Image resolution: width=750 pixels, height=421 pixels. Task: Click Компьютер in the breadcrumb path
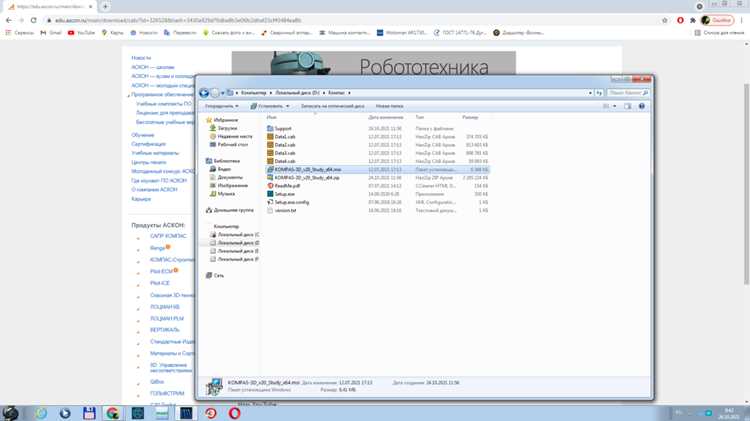(x=254, y=93)
